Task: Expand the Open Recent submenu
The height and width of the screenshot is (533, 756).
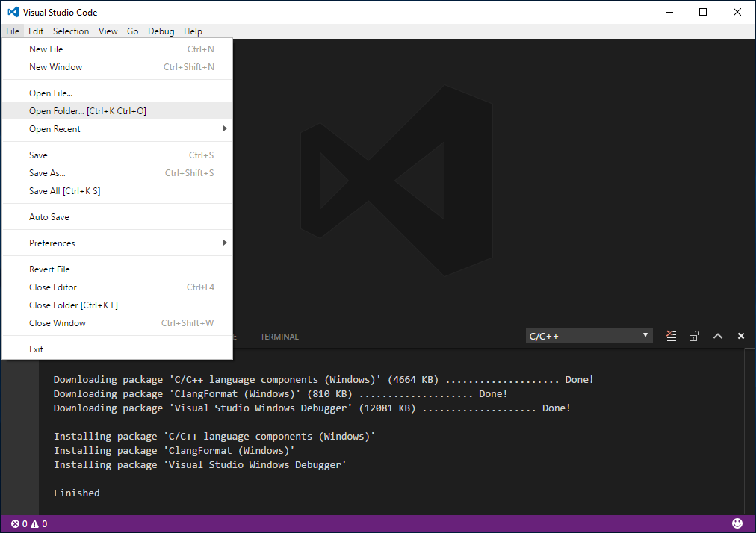Action: tap(117, 128)
